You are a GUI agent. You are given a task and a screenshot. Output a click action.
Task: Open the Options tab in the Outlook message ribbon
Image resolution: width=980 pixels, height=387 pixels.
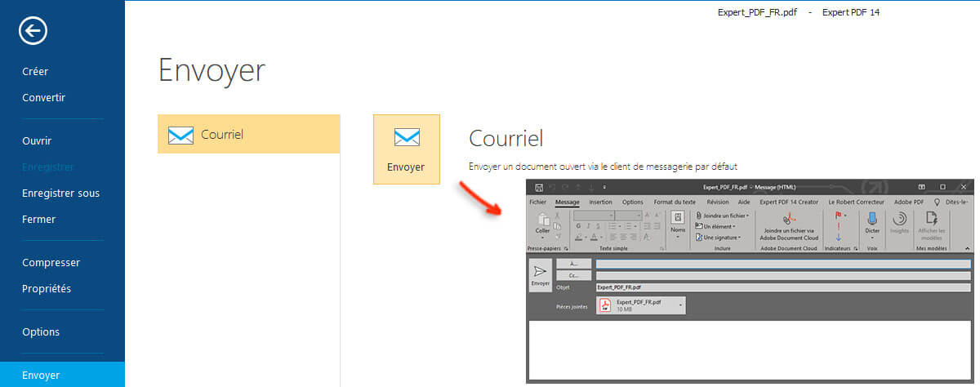(633, 202)
